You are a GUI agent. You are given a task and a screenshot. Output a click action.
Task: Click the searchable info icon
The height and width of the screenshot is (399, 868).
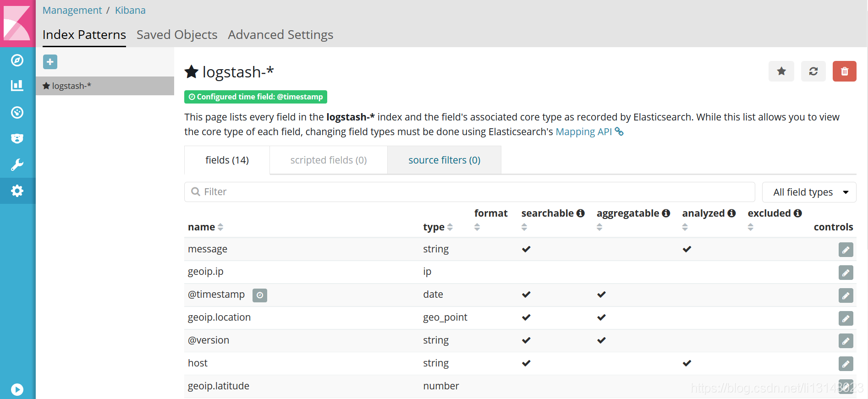pos(581,213)
